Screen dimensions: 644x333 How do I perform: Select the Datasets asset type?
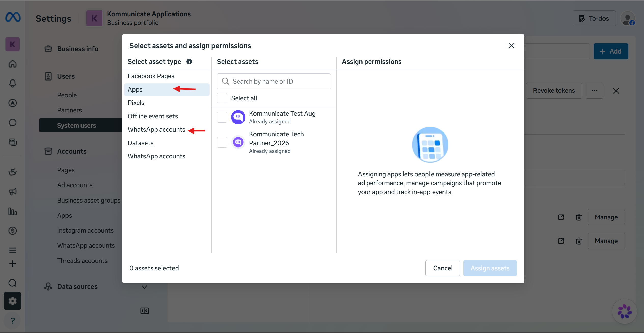pyautogui.click(x=167, y=143)
